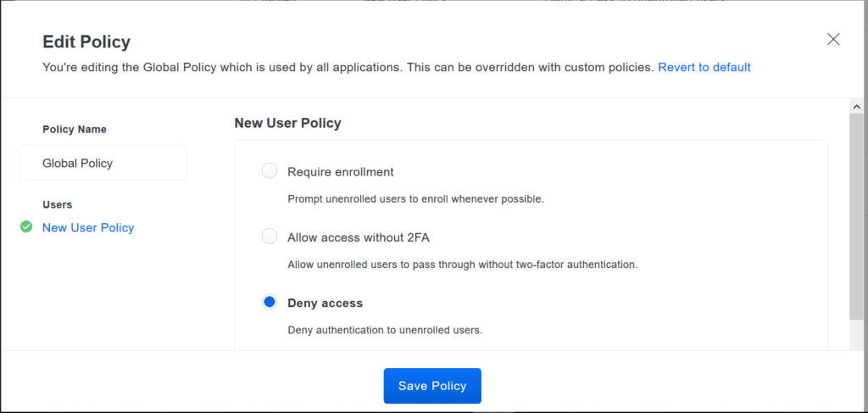Click the bold "Deny access" label text
868x413 pixels.
325,304
